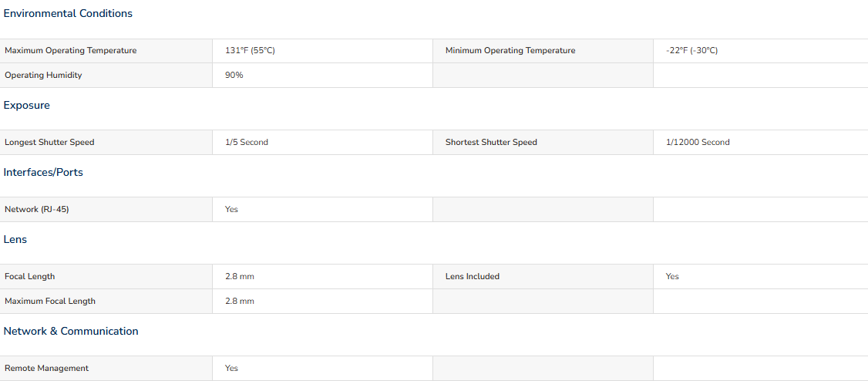Select the Longest Shutter Speed label

49,143
